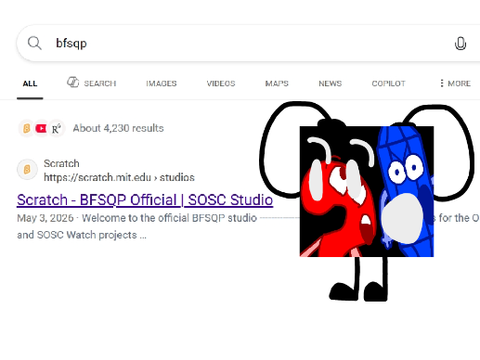Click the red YouTube source icon

tap(41, 128)
